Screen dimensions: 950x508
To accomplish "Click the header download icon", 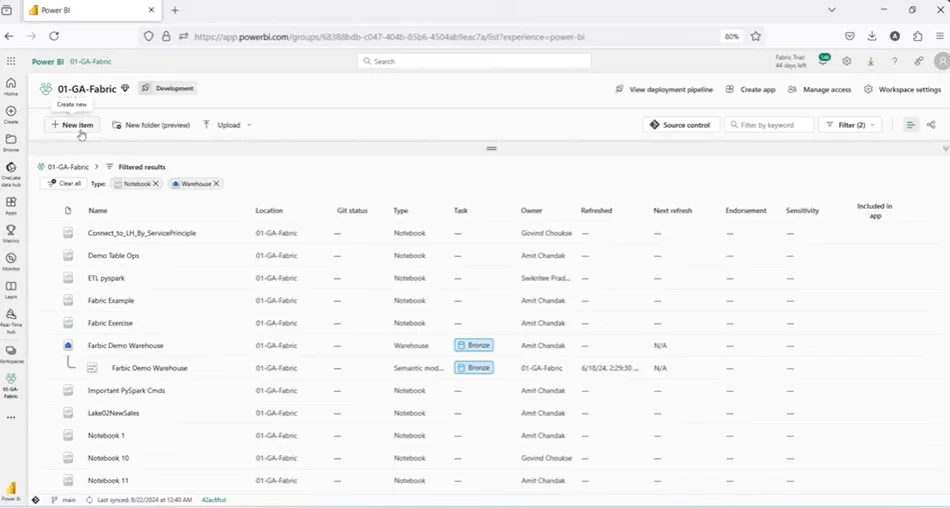I will click(x=871, y=61).
